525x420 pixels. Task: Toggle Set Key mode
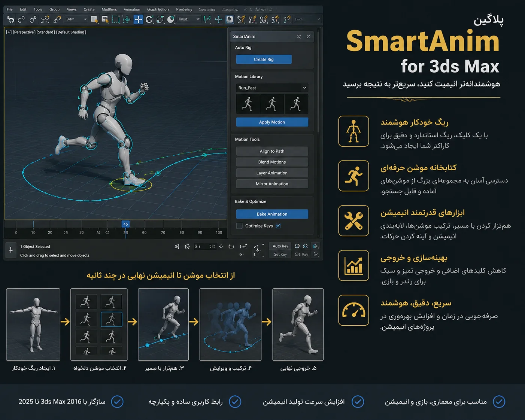pyautogui.click(x=280, y=255)
